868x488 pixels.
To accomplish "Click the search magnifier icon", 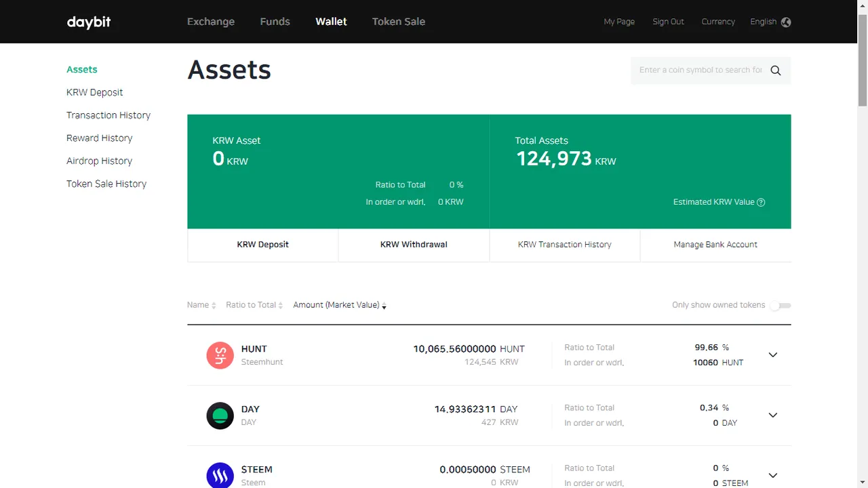I will 776,70.
